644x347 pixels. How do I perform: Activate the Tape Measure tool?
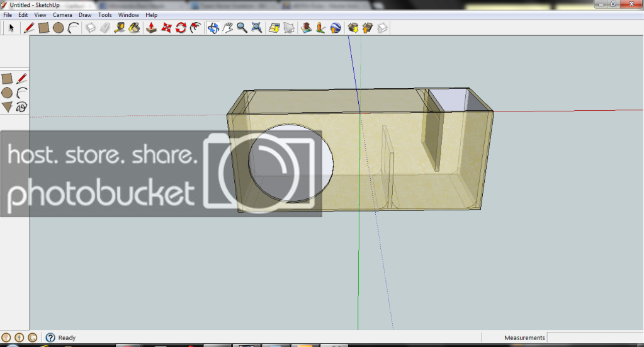[x=120, y=28]
